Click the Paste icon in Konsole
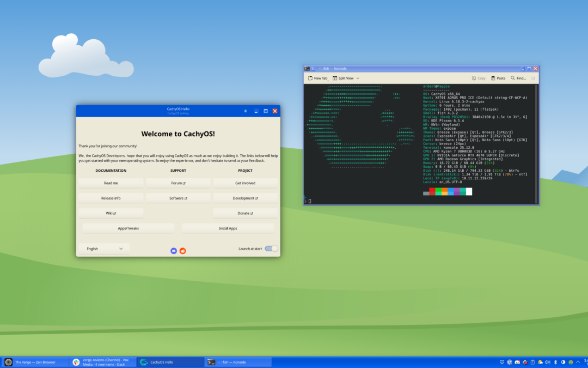588x368 pixels. tap(493, 78)
